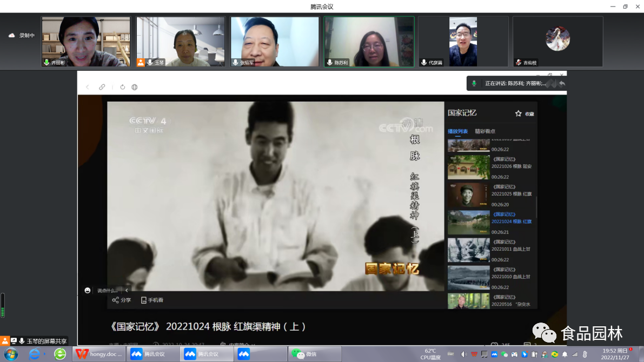The width and height of the screenshot is (644, 362).
Task: Open Windows Start menu
Action: (x=11, y=354)
